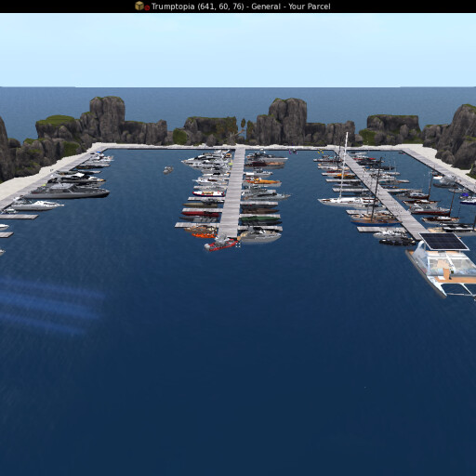Viewport: 476px width, 476px height.
Task: Select the white yacht at left dock's near end
Action: click(37, 205)
